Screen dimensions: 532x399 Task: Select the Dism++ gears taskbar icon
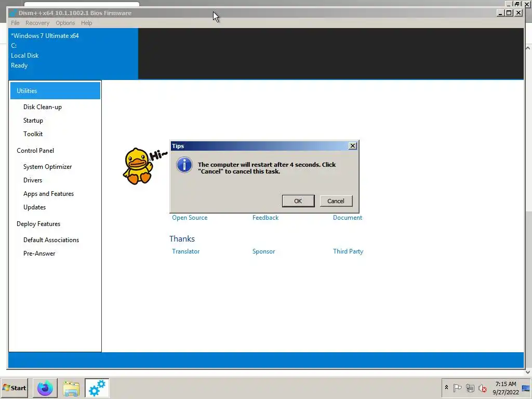point(97,388)
